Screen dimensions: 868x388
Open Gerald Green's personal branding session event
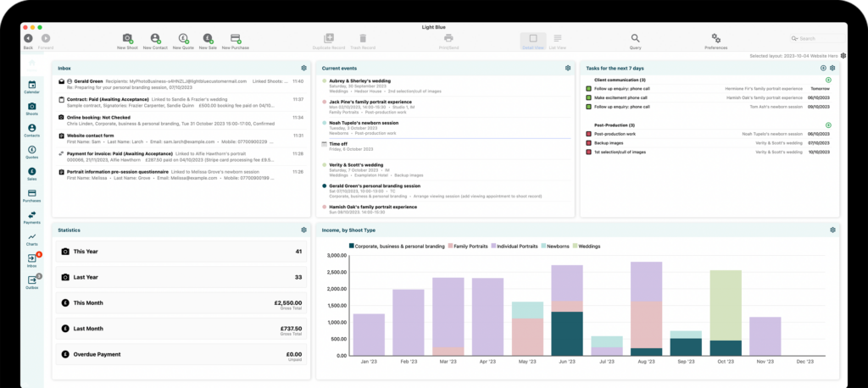[446, 191]
